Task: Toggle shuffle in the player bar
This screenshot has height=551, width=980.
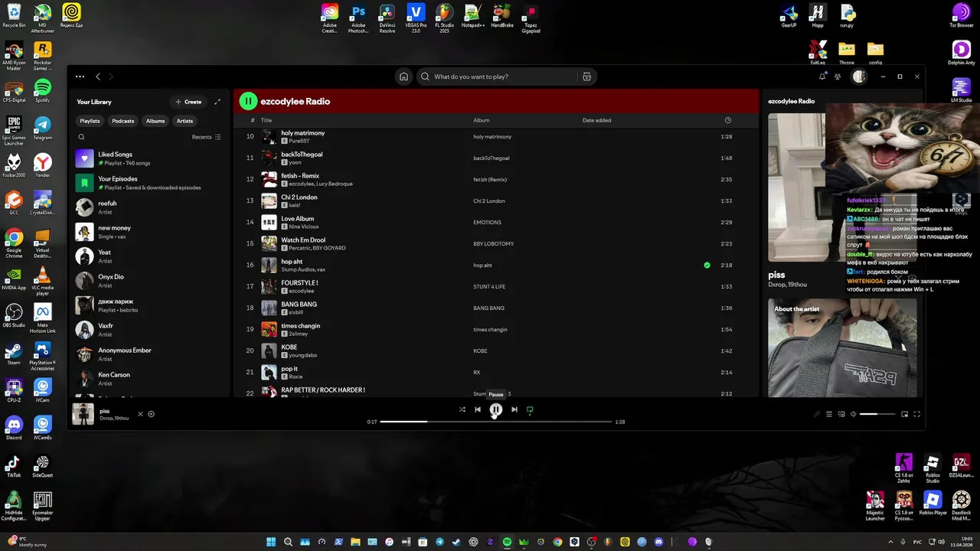Action: (462, 409)
